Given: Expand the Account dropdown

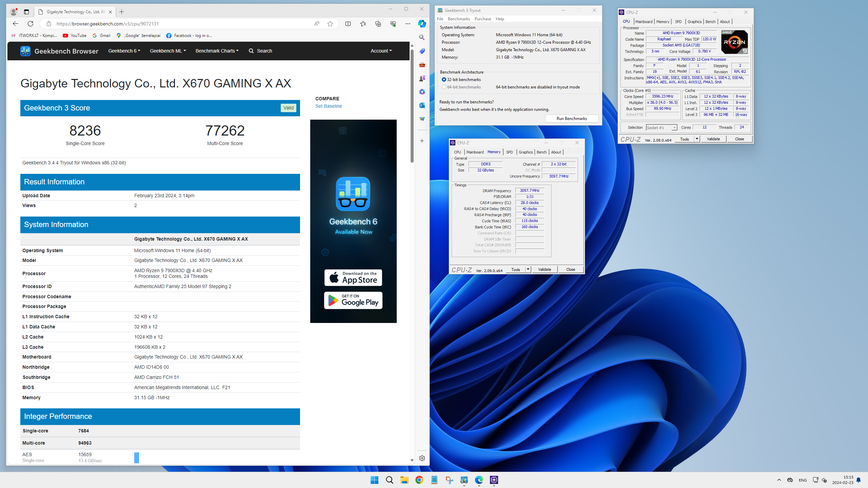Looking at the screenshot, I should click(381, 51).
